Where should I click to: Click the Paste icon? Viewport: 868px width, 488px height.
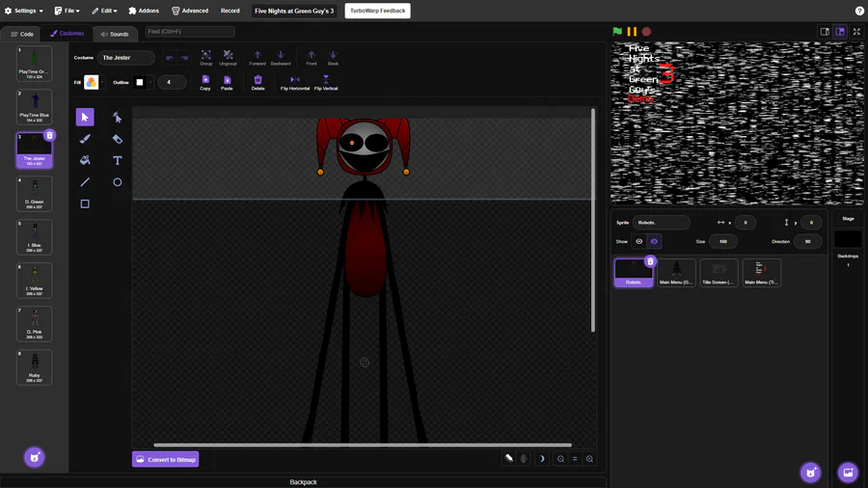[x=227, y=82]
